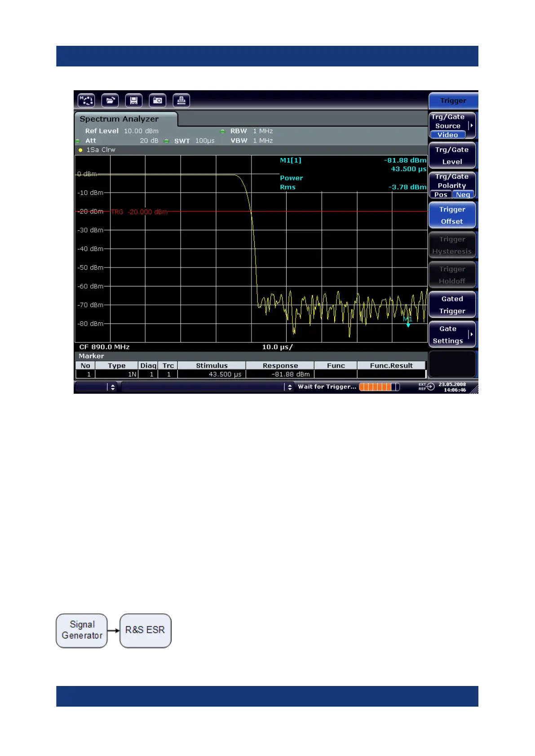
Task: Select the Spectrum Analyzer tab
Action: (119, 119)
